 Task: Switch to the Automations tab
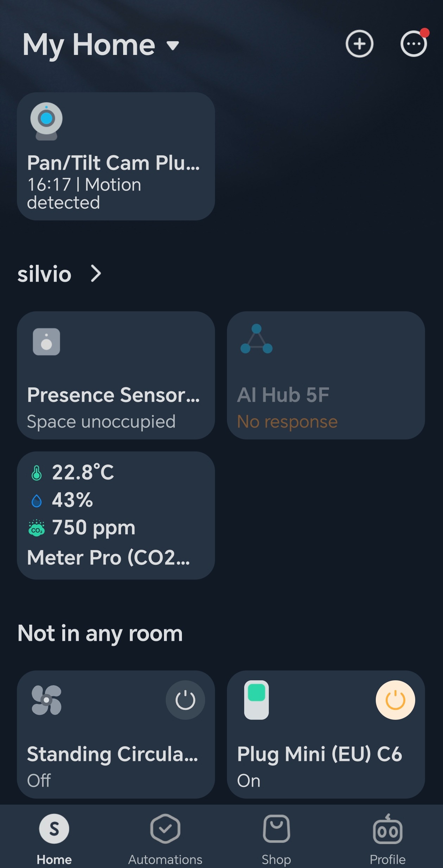point(165,838)
